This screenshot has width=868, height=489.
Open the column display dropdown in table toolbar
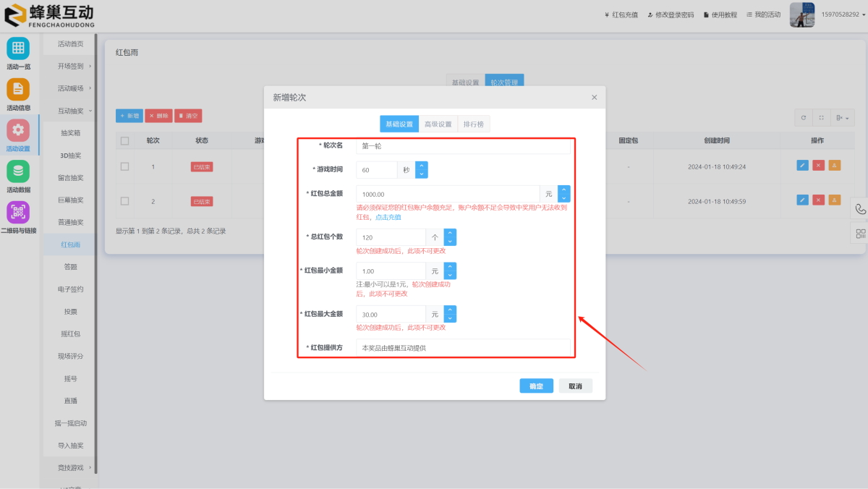click(x=842, y=117)
